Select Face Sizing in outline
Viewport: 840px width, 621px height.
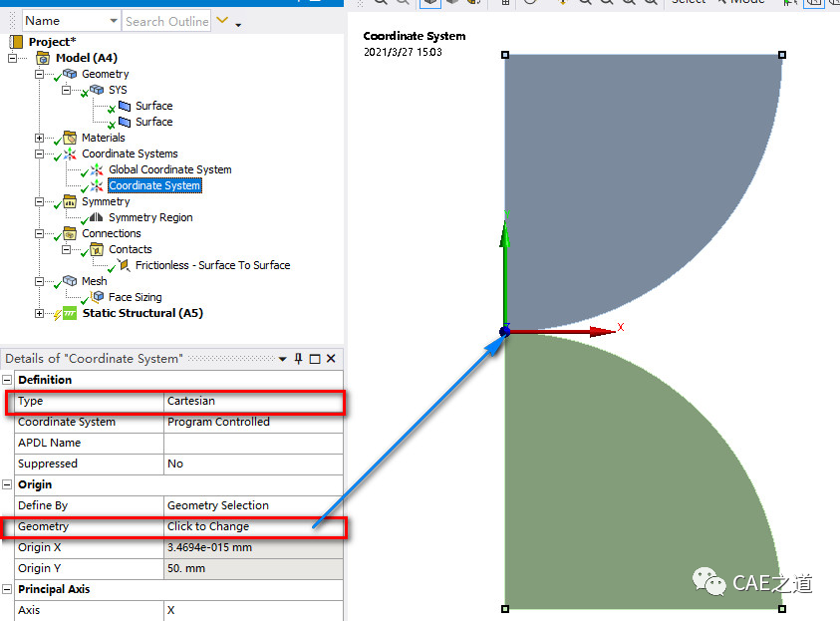[x=135, y=297]
